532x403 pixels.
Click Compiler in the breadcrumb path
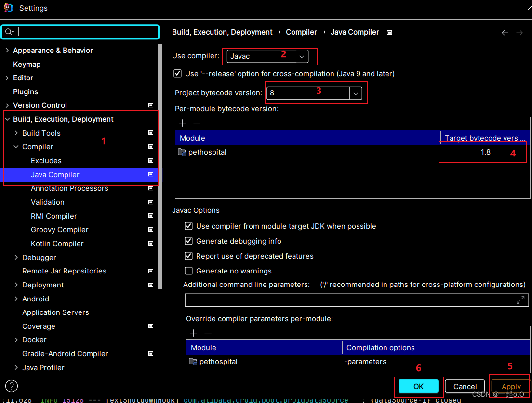pos(301,32)
